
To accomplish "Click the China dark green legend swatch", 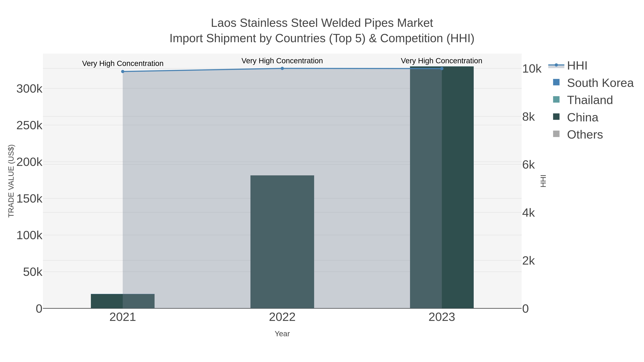I will (x=556, y=117).
